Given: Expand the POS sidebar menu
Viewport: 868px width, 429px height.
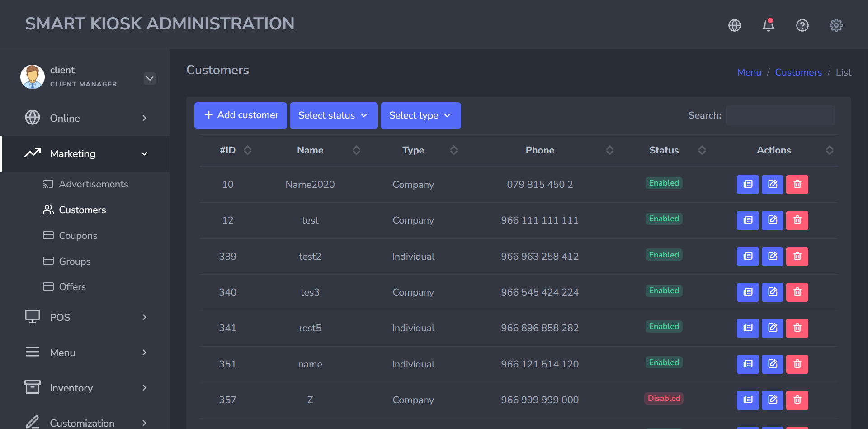Looking at the screenshot, I should 85,317.
